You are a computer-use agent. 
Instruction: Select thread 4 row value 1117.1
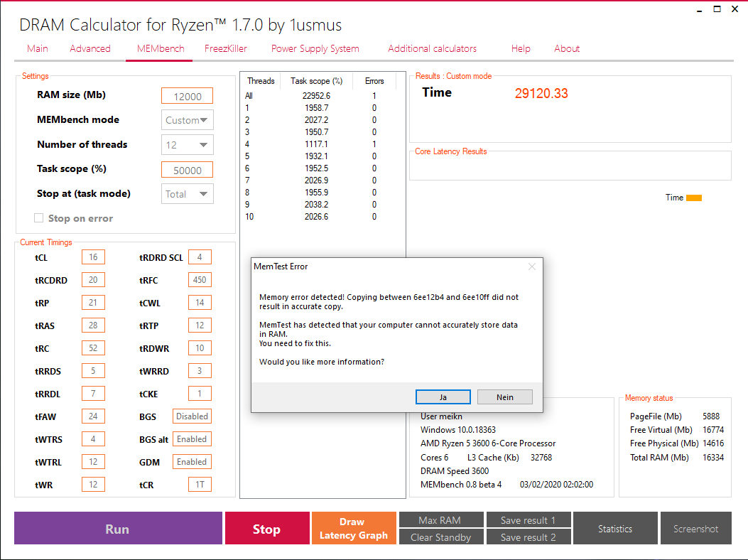point(316,144)
